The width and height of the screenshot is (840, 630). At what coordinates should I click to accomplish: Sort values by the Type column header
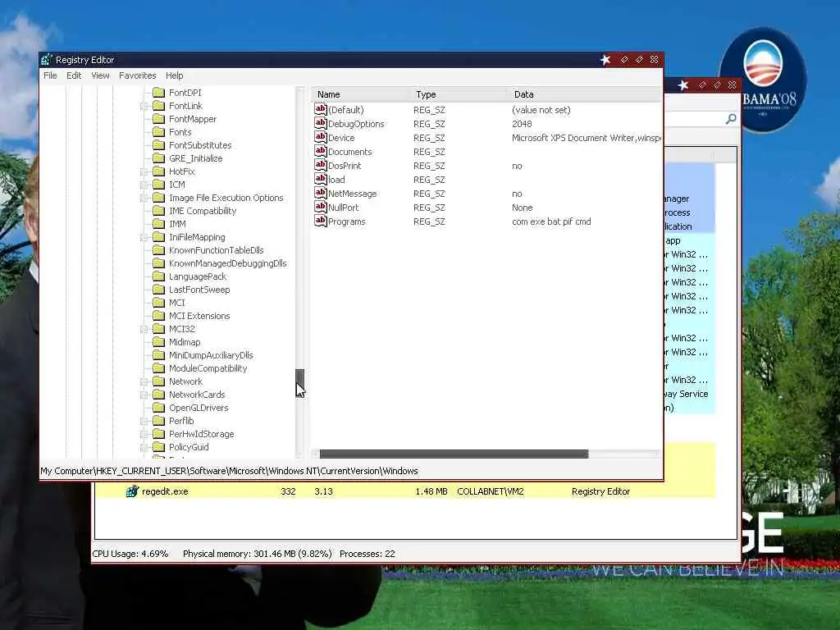459,94
